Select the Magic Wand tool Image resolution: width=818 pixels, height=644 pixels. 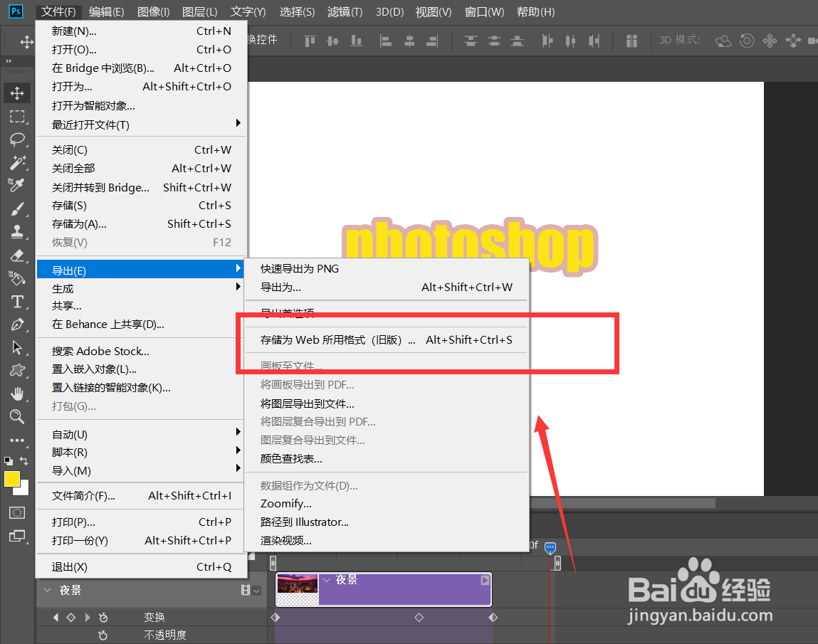tap(17, 162)
